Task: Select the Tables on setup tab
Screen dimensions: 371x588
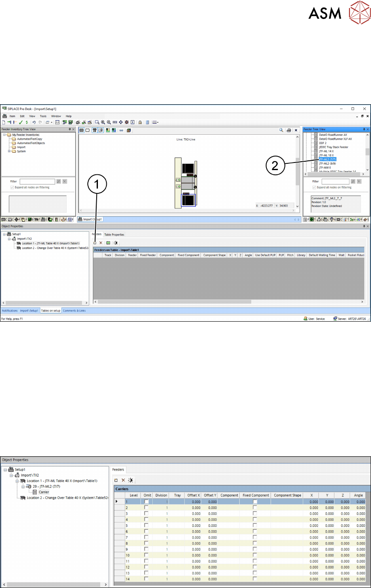Action: click(51, 311)
